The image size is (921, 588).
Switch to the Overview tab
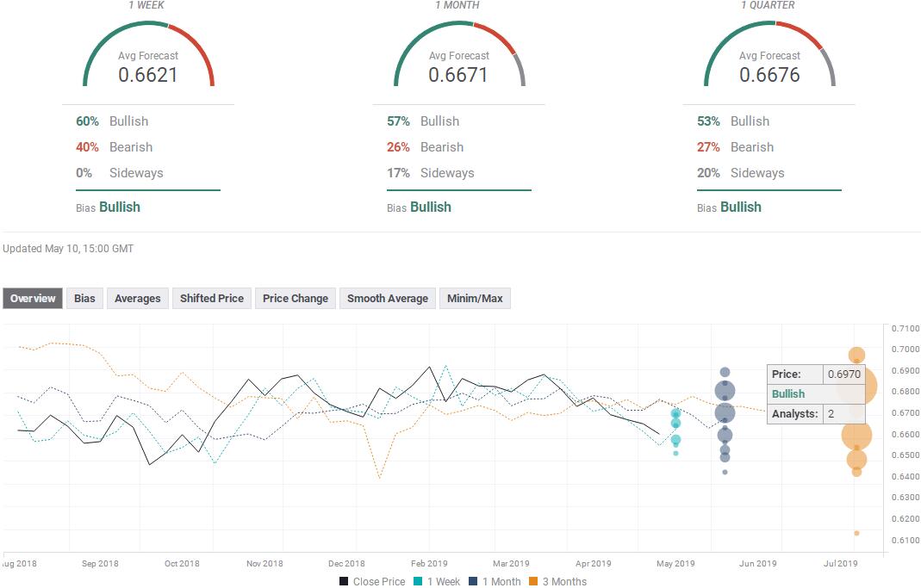click(x=33, y=299)
